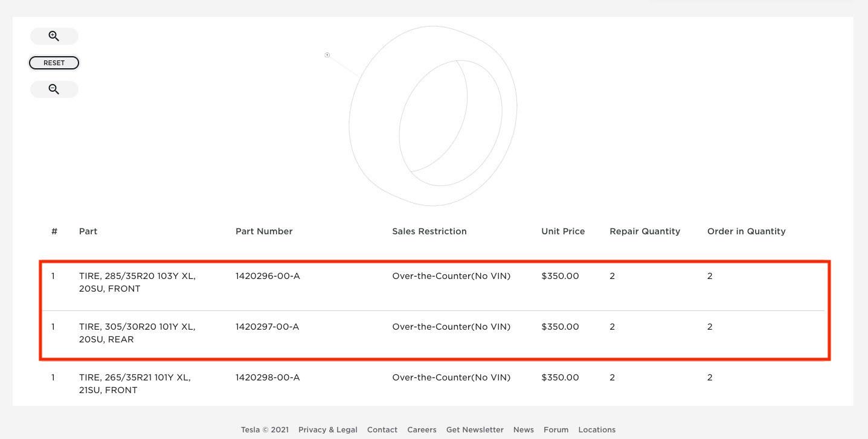Click the Unit Price column header
This screenshot has width=868, height=439.
[x=563, y=231]
